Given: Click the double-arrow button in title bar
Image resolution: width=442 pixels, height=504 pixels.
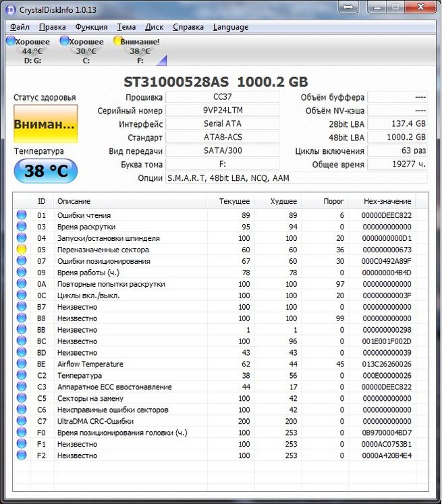Looking at the screenshot, I should click(x=348, y=7).
